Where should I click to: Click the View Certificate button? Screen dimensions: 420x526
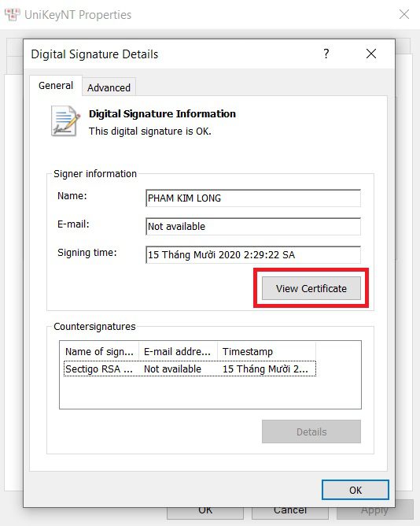(x=311, y=288)
